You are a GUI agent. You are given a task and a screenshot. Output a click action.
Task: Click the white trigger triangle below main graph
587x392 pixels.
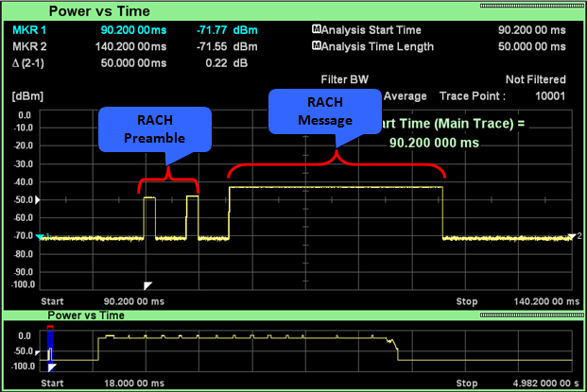(x=147, y=284)
